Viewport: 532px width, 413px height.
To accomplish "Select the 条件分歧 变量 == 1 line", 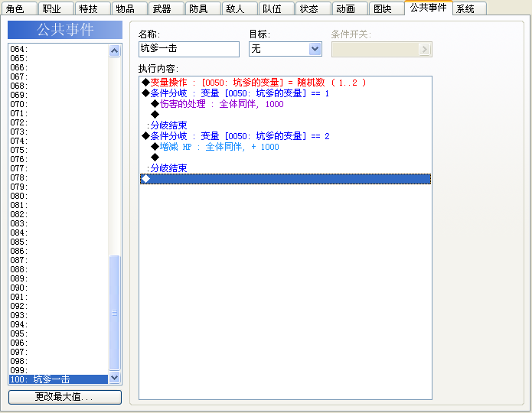I will 286,93.
